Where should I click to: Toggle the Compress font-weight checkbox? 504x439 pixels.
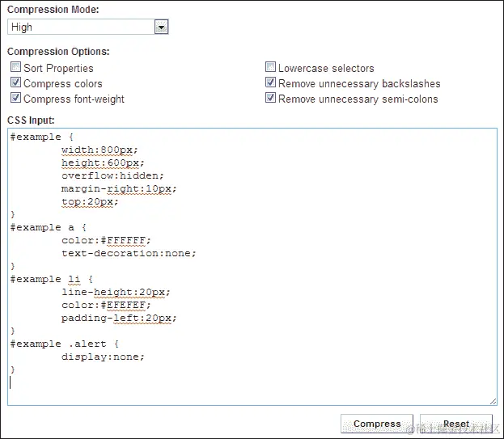15,98
